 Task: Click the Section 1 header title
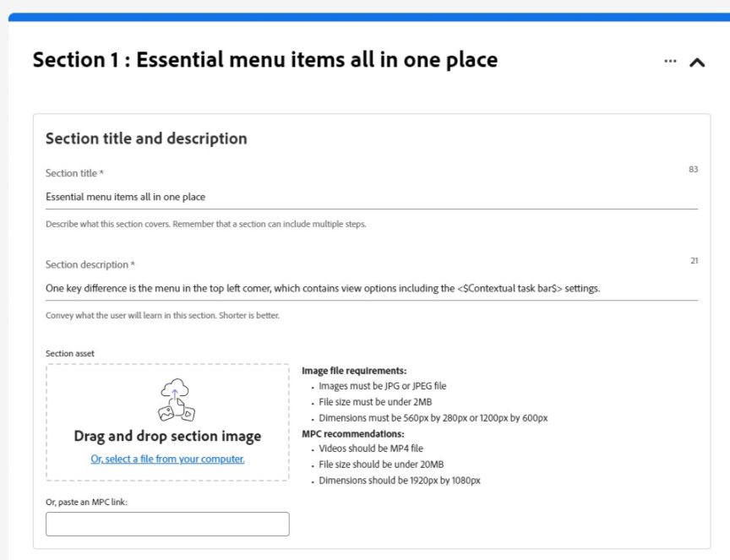[264, 60]
